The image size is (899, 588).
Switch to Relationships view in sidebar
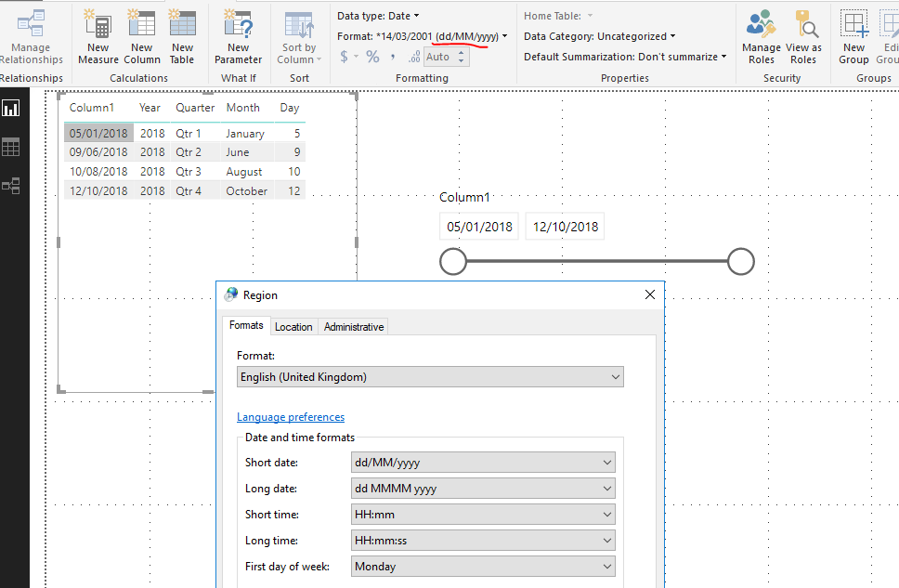11,186
